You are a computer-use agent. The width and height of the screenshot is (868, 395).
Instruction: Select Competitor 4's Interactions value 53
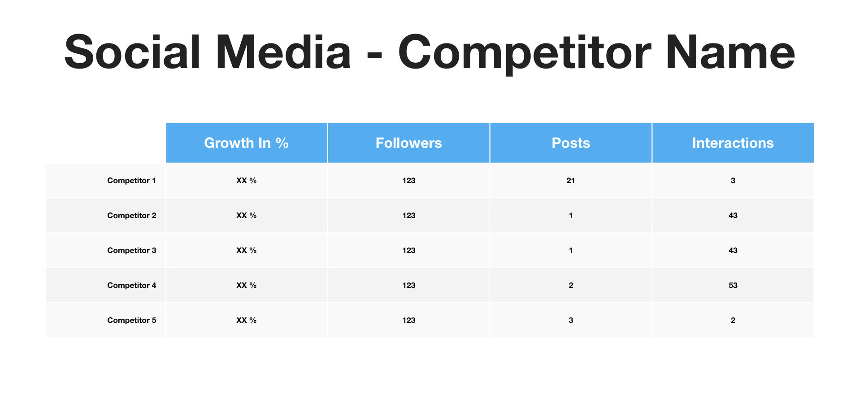733,285
